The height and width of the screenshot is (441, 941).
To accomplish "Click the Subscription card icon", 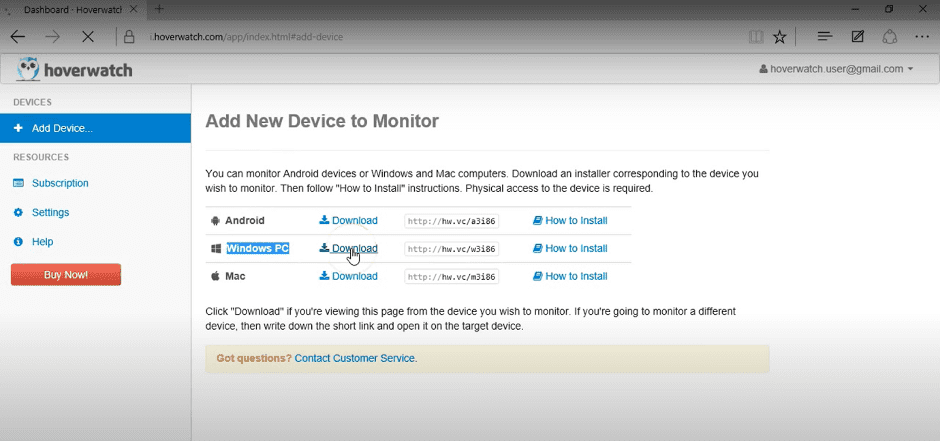I will (19, 183).
